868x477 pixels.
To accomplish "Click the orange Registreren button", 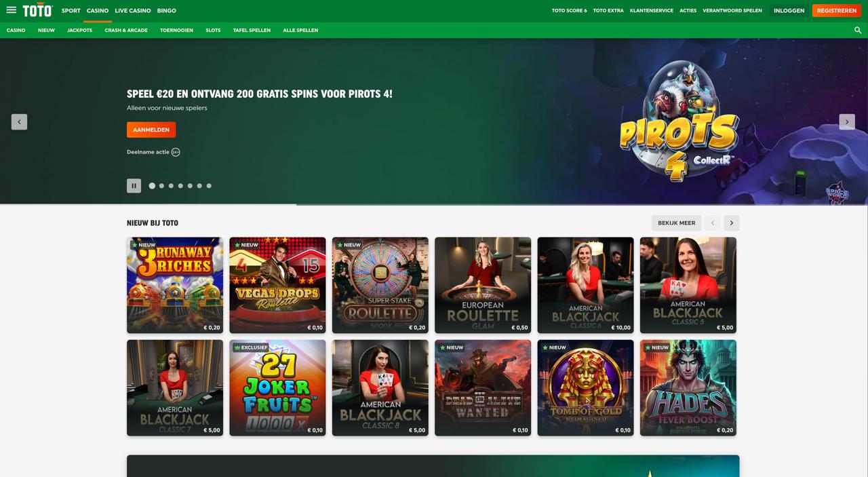I will pyautogui.click(x=836, y=11).
